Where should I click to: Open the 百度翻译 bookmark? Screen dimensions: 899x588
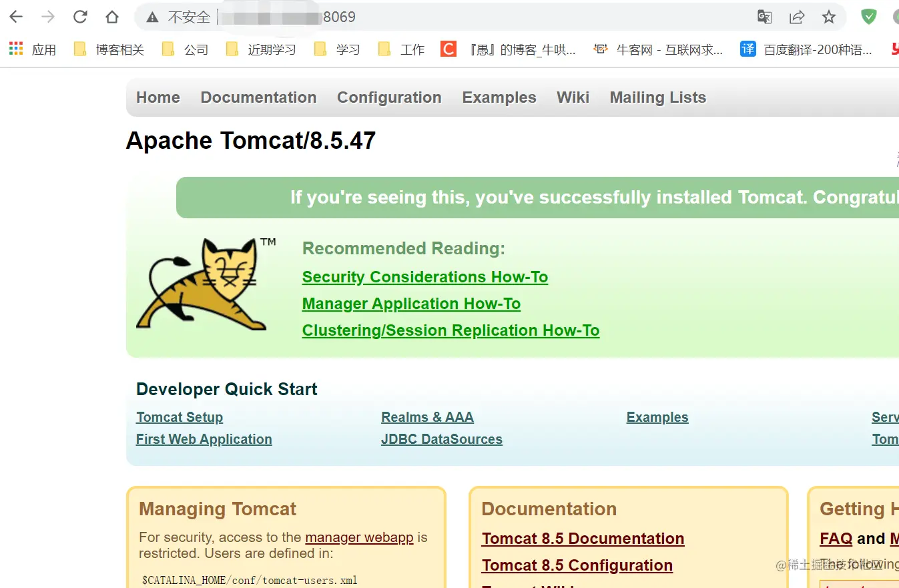(806, 49)
